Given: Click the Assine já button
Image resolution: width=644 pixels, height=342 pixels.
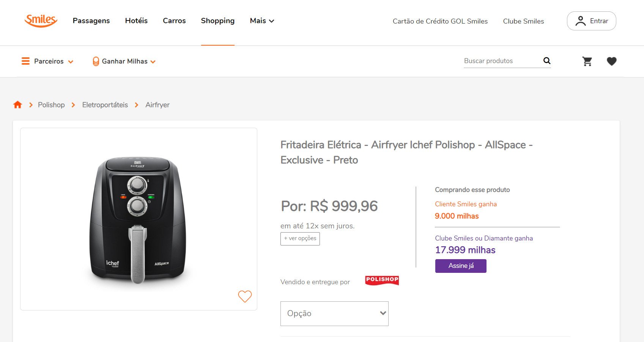Looking at the screenshot, I should tap(461, 266).
